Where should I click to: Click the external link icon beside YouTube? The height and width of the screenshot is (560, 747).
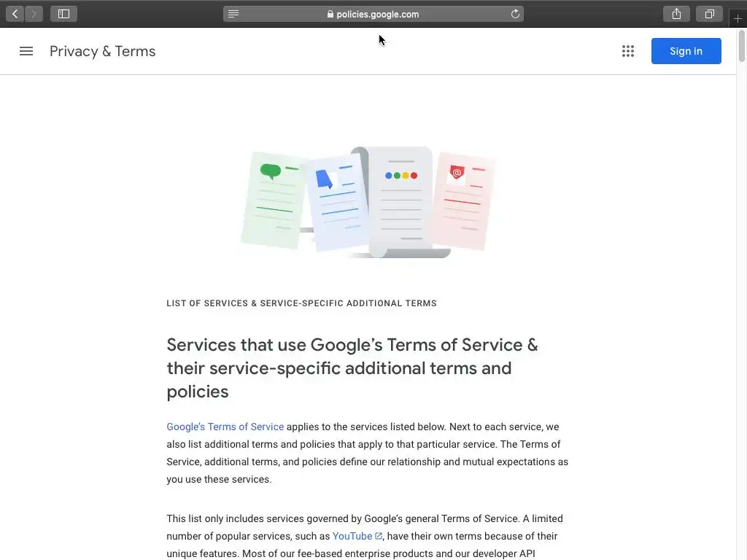379,536
